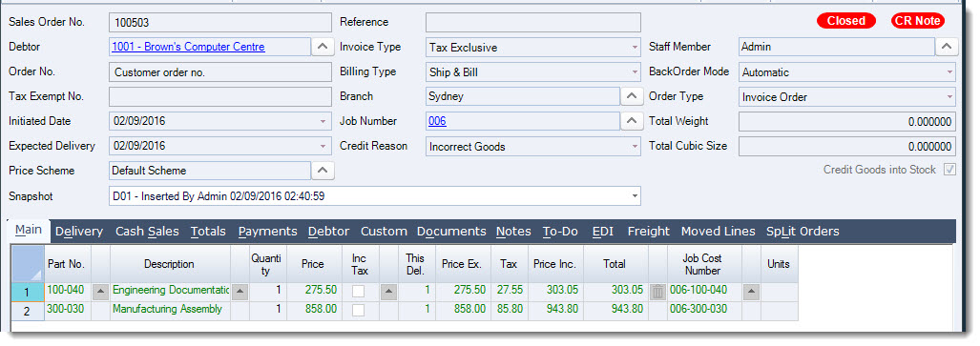Open Branch lookup arrow beside Sydney
Image resolution: width=980 pixels, height=346 pixels.
tap(632, 96)
